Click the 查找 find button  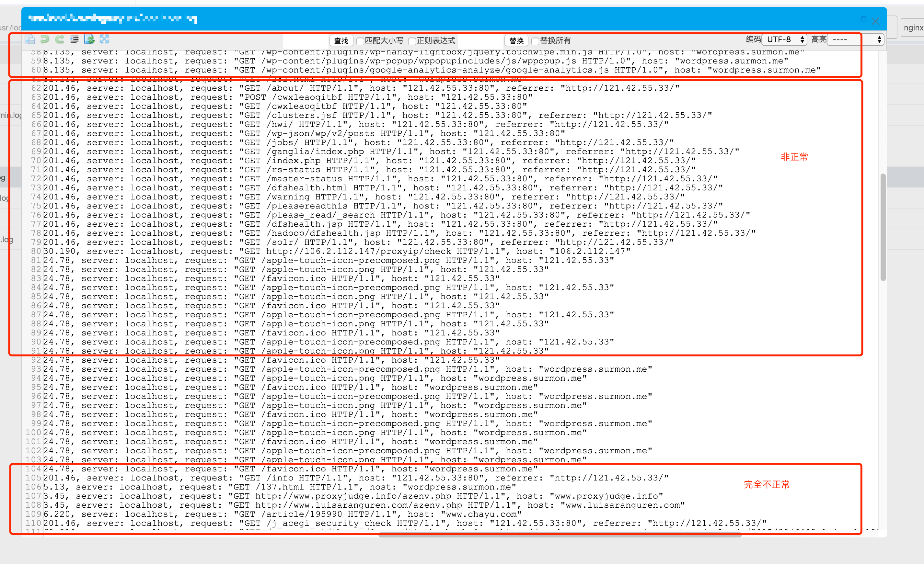tap(341, 40)
